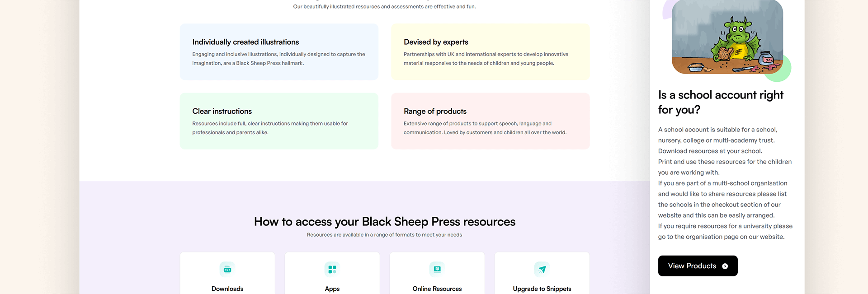Click 'A school account is suitable for a school' text
868x294 pixels.
pos(718,135)
